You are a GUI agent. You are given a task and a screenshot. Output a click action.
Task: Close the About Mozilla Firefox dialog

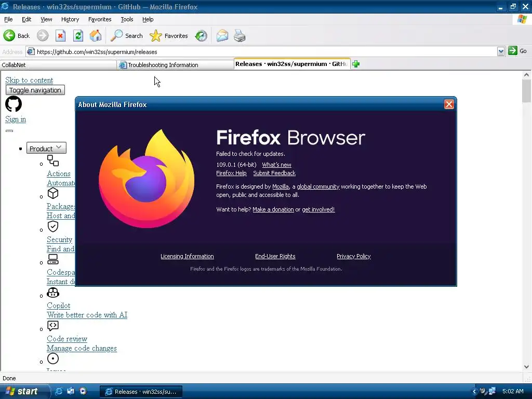point(449,104)
